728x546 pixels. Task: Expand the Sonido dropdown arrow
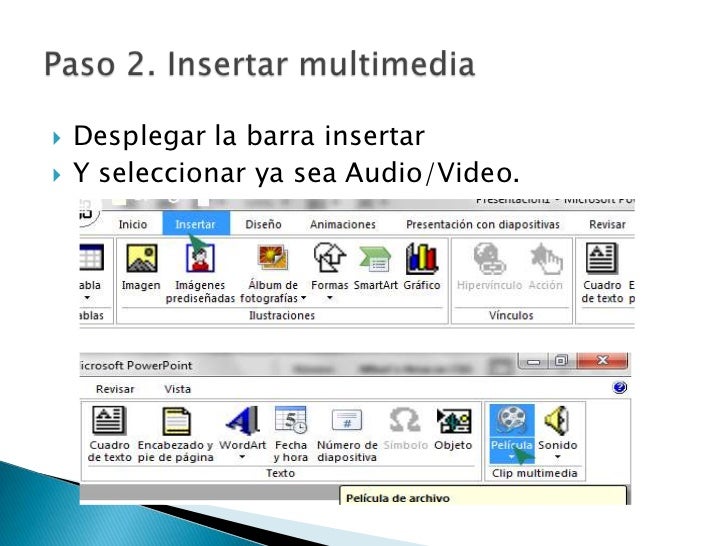558,457
